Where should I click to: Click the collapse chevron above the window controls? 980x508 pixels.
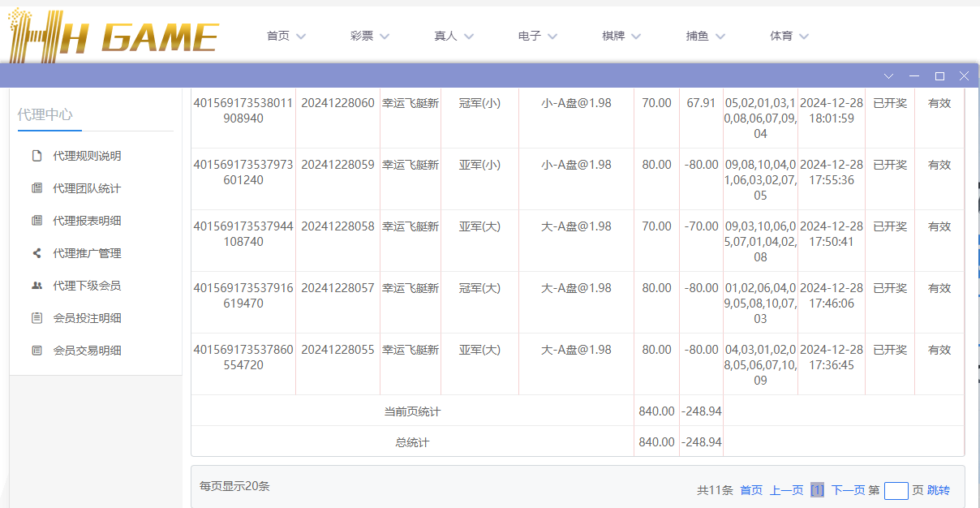[x=888, y=75]
